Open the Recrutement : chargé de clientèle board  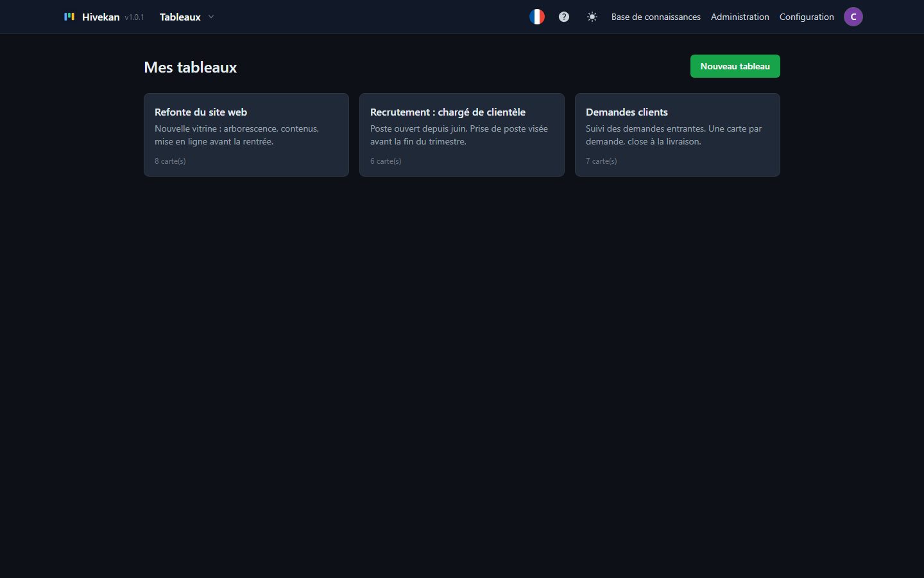point(462,135)
